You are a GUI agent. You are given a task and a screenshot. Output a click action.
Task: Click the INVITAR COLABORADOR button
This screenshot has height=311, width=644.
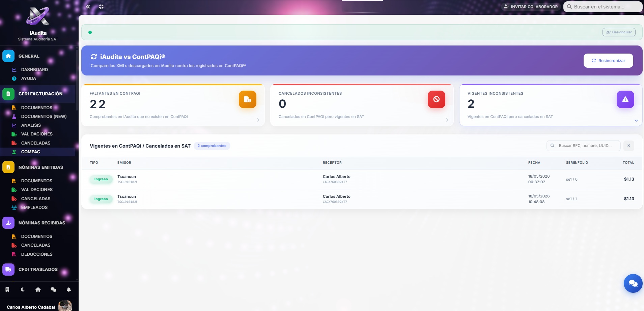tap(531, 6)
